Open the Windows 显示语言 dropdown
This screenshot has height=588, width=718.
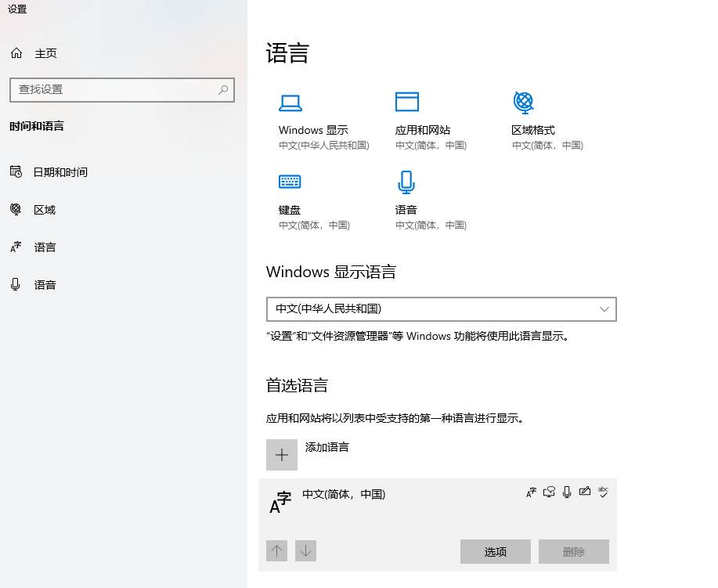coord(442,309)
